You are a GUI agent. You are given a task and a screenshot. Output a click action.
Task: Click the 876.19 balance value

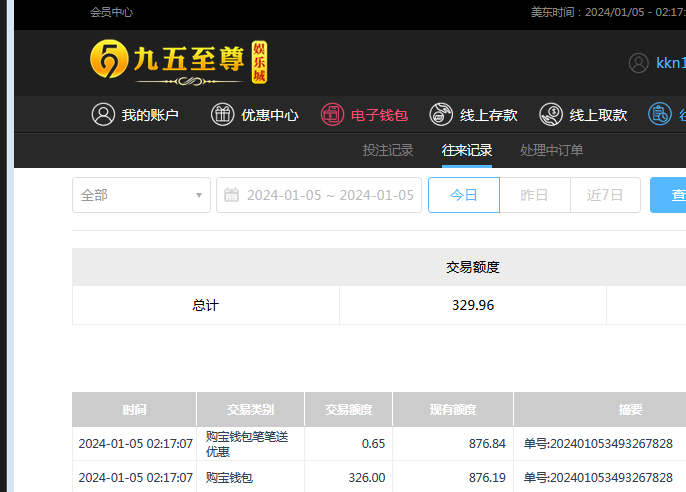pyautogui.click(x=487, y=478)
